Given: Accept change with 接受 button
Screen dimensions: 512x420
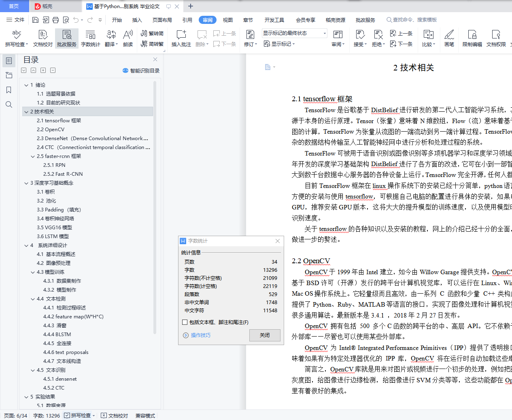Looking at the screenshot, I should click(x=360, y=38).
